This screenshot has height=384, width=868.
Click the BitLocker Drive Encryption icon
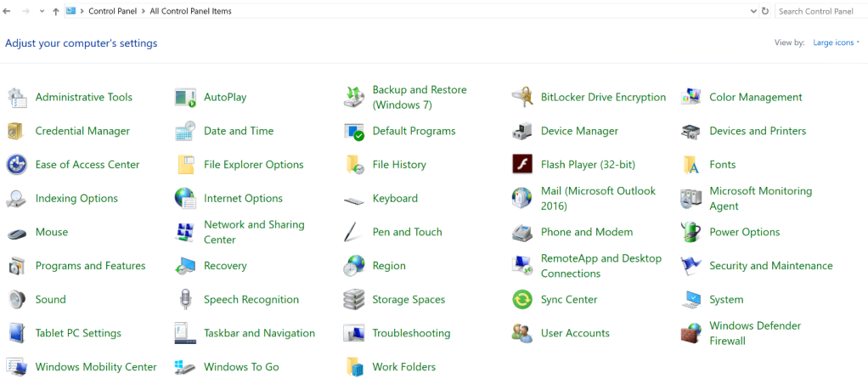pos(522,97)
